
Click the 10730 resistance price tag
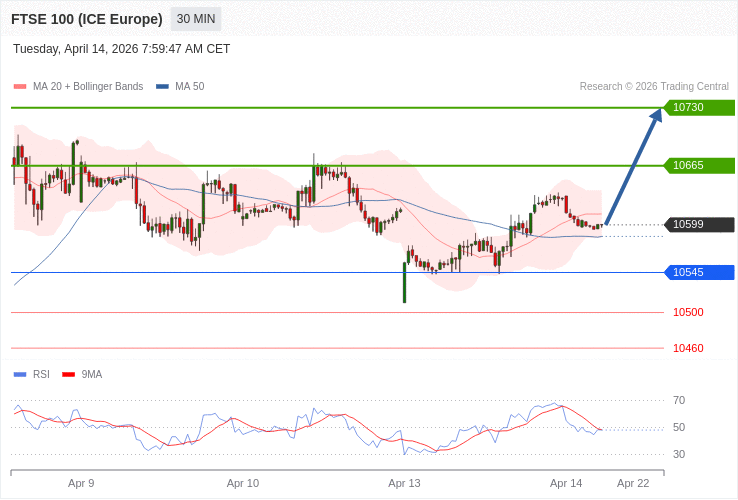click(x=698, y=107)
